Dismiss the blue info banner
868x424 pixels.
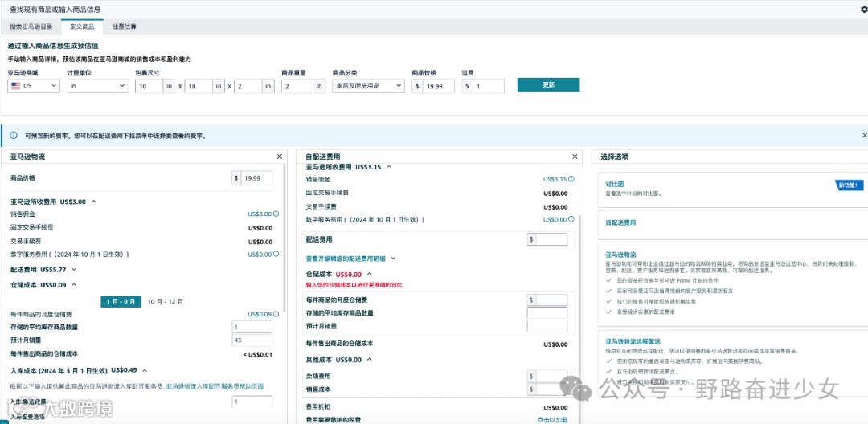(865, 135)
